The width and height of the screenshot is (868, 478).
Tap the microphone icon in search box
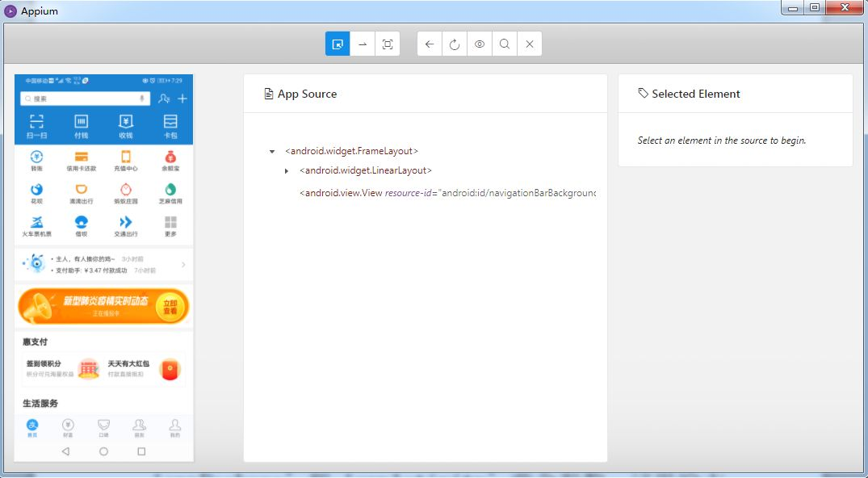tap(142, 99)
